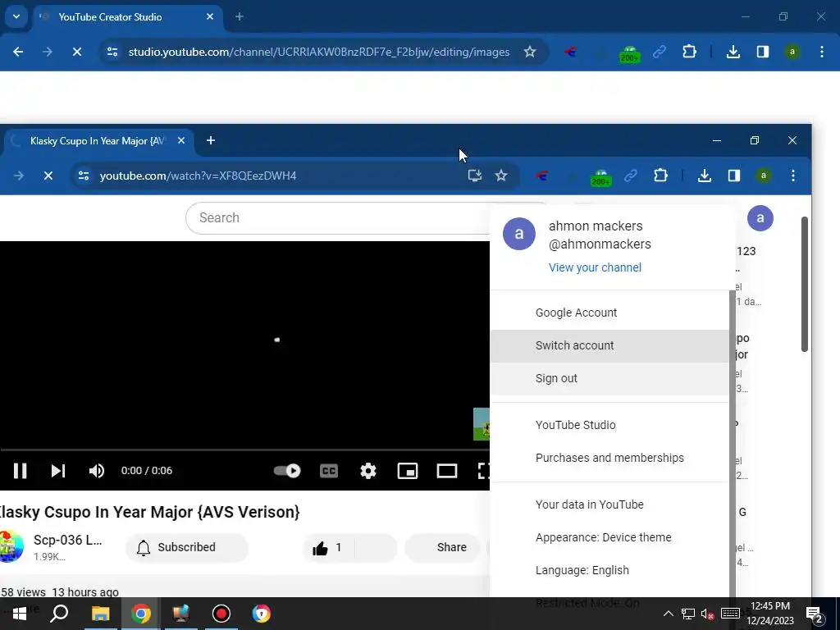The image size is (840, 630).
Task: Share the video
Action: (442, 547)
